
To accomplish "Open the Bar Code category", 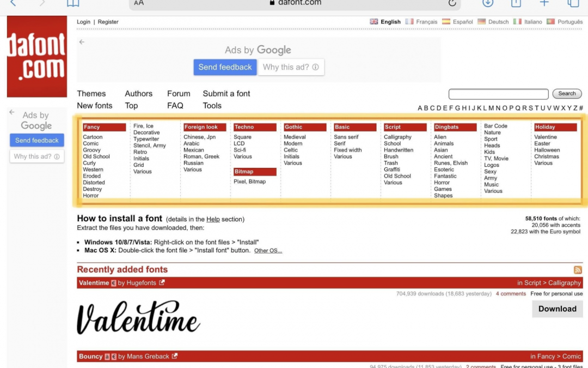I will 495,126.
